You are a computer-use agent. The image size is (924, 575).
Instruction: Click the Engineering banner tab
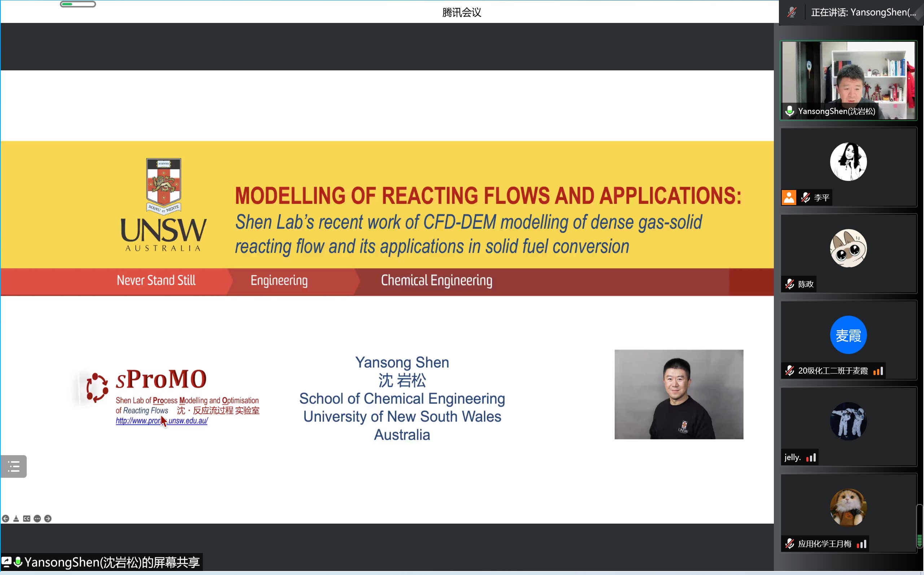coord(279,281)
